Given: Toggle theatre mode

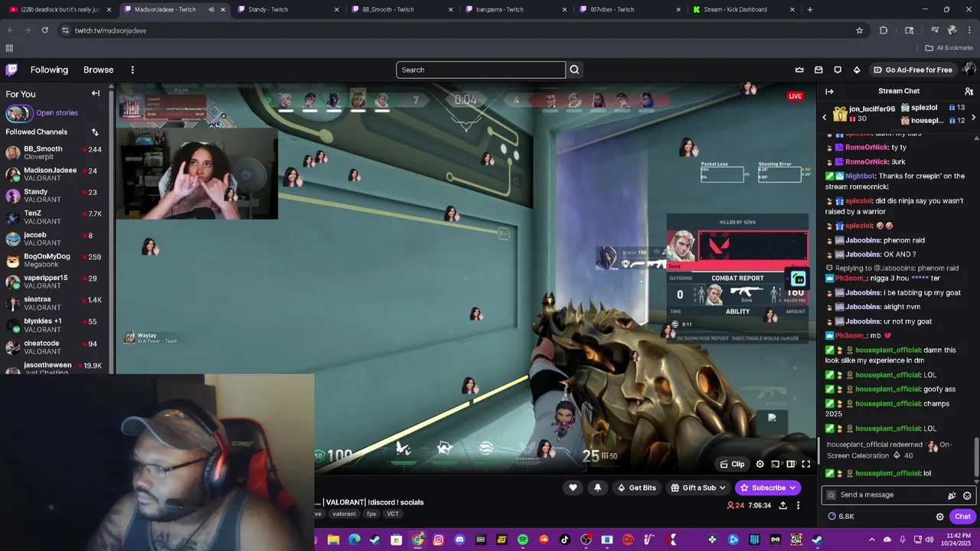Looking at the screenshot, I should [x=791, y=464].
